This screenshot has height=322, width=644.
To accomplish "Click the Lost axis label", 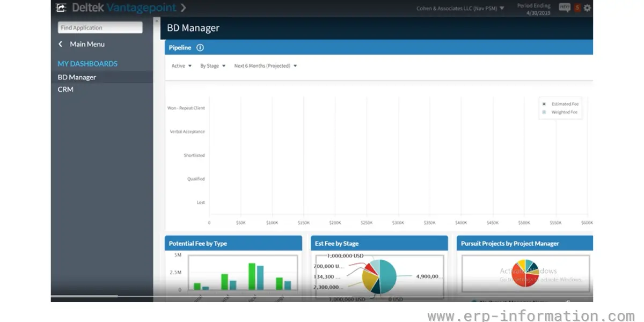I will [x=201, y=202].
